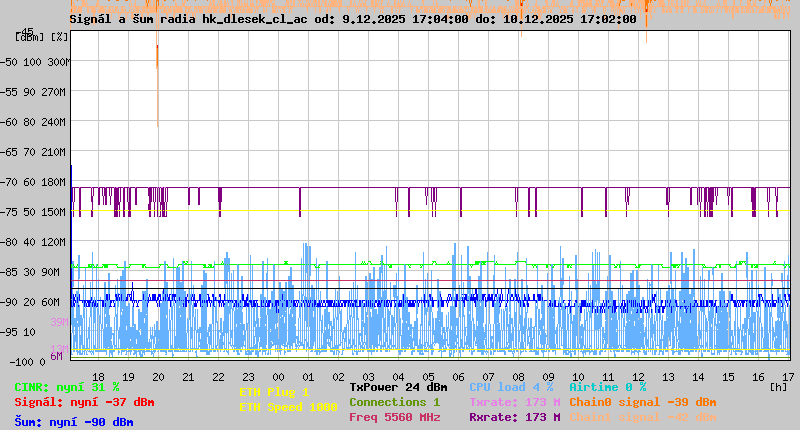Select the ETH Plug legend label
The image size is (800, 430).
(x=274, y=393)
